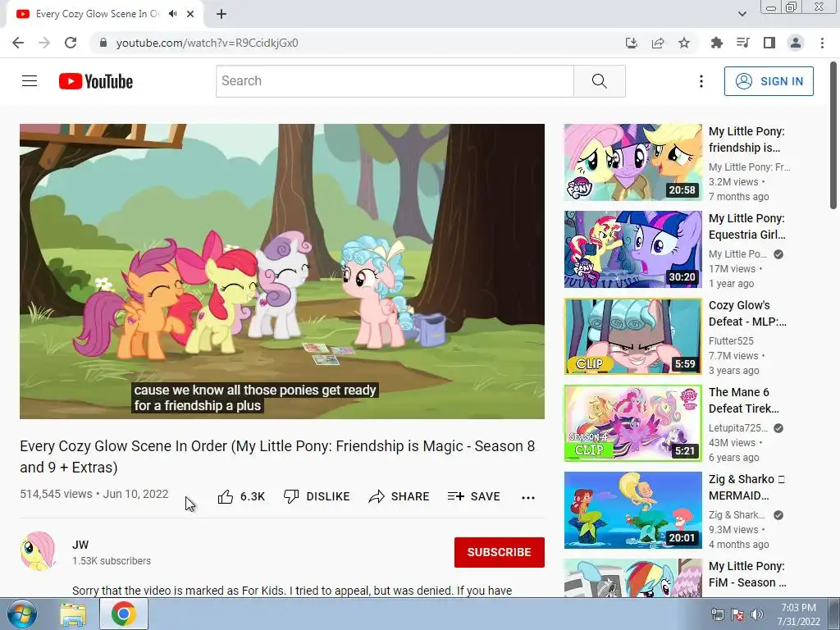Open more actions ellipsis under video
Screen dimensions: 840x630
pos(528,497)
